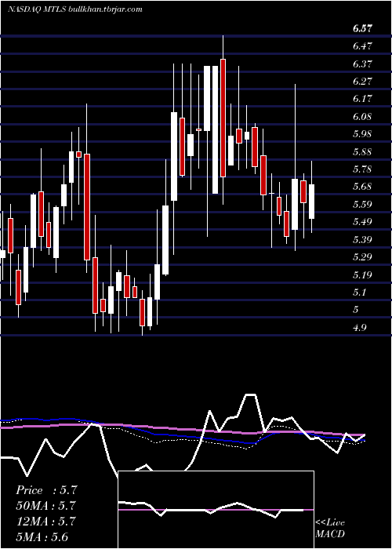The image size is (392, 549).
Task: Click the 50MA : 5.7 readout
Action: point(45,506)
